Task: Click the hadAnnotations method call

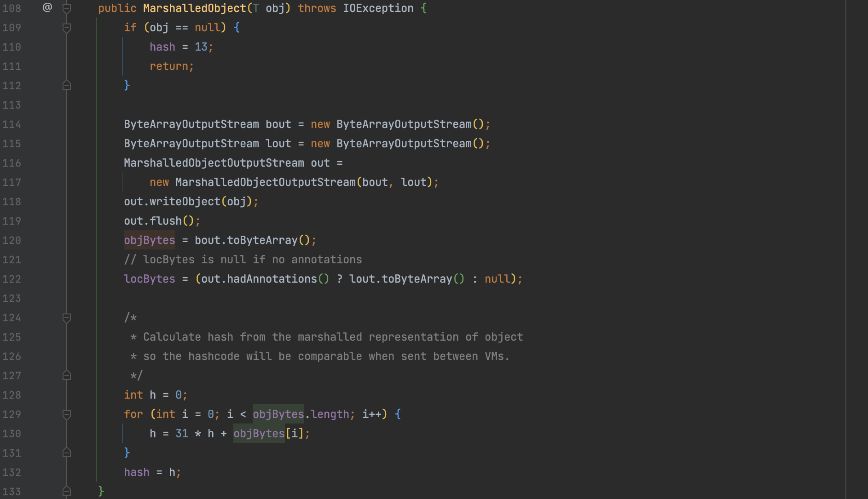Action: coord(272,279)
